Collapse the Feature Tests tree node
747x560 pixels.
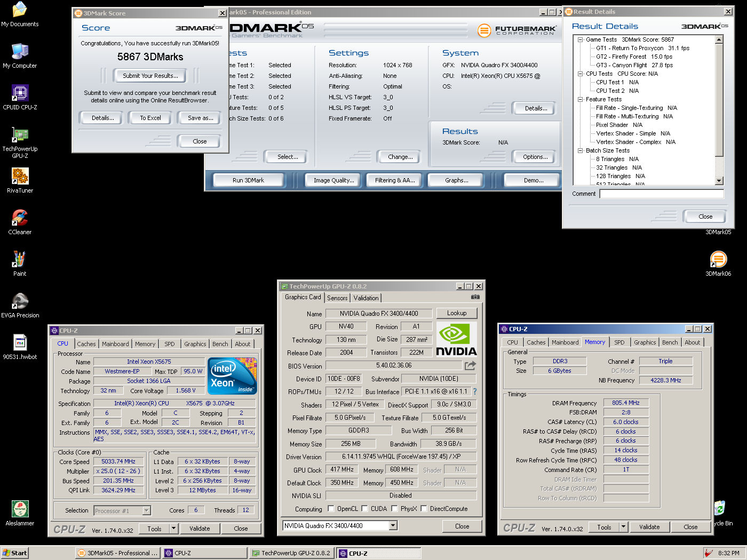(x=580, y=99)
